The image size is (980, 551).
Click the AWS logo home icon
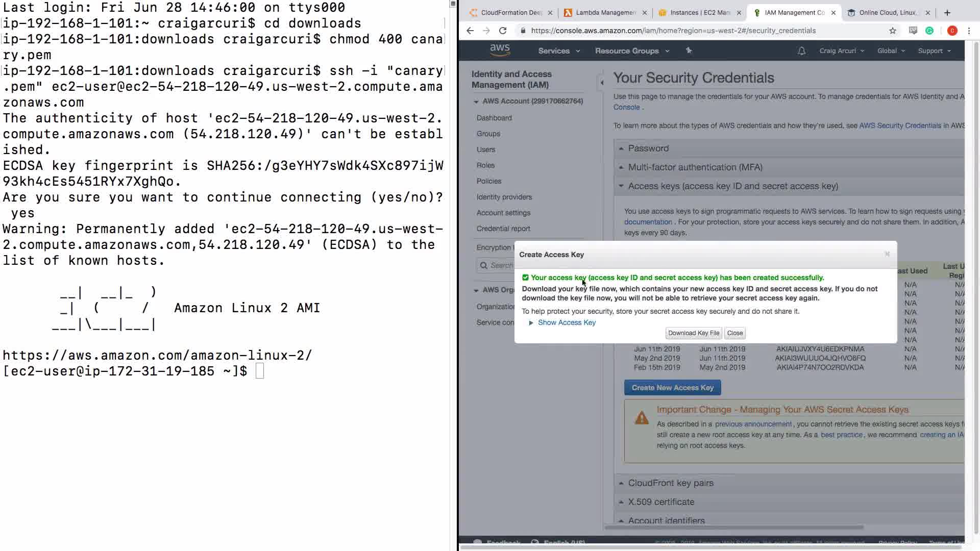coord(500,50)
